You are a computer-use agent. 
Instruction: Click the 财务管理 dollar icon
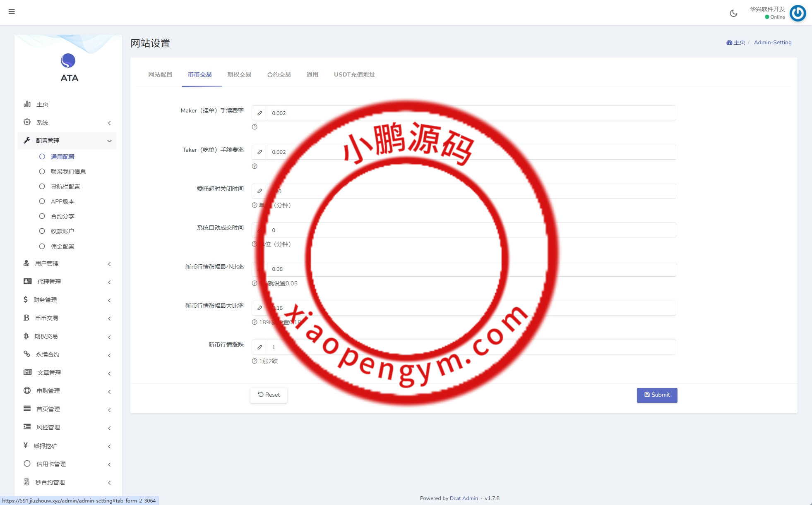point(26,299)
